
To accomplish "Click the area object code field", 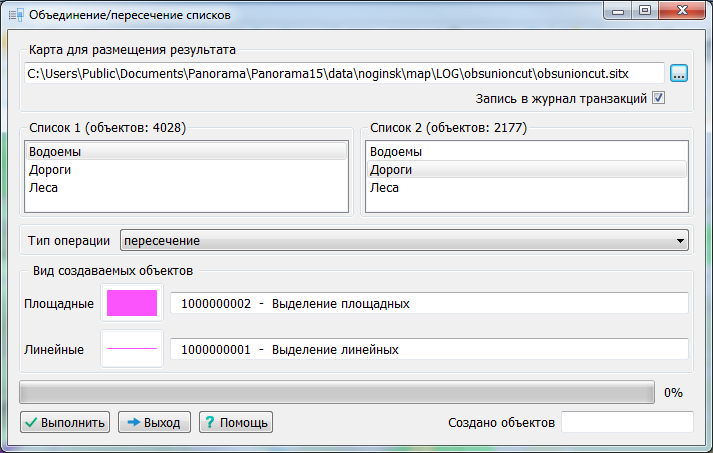I will [429, 303].
